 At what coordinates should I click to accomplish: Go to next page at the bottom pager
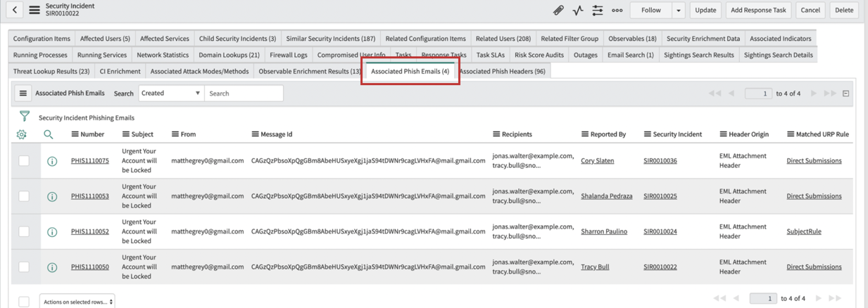[x=818, y=299]
